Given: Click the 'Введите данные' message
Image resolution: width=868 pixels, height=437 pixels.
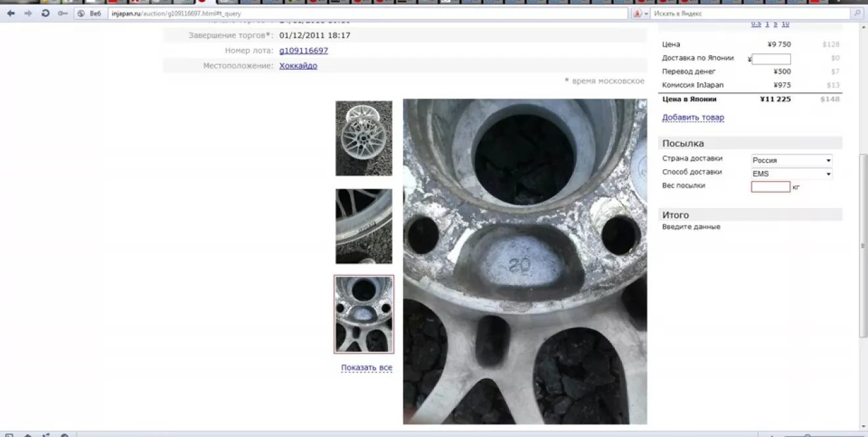Looking at the screenshot, I should tap(691, 227).
